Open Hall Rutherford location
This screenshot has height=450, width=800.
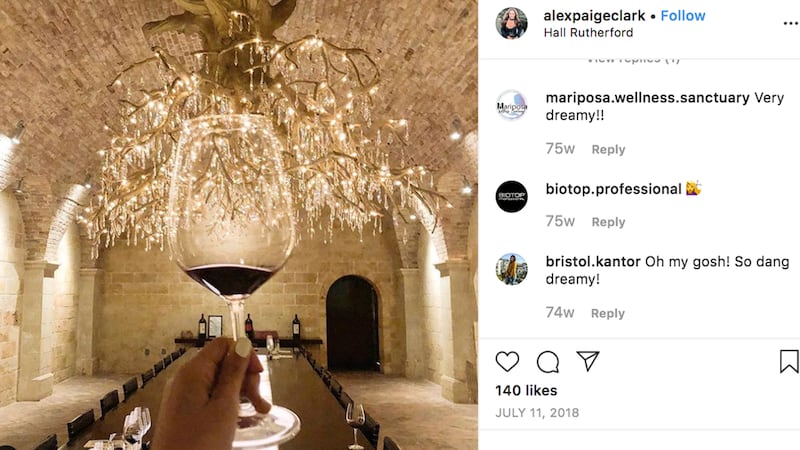[588, 32]
